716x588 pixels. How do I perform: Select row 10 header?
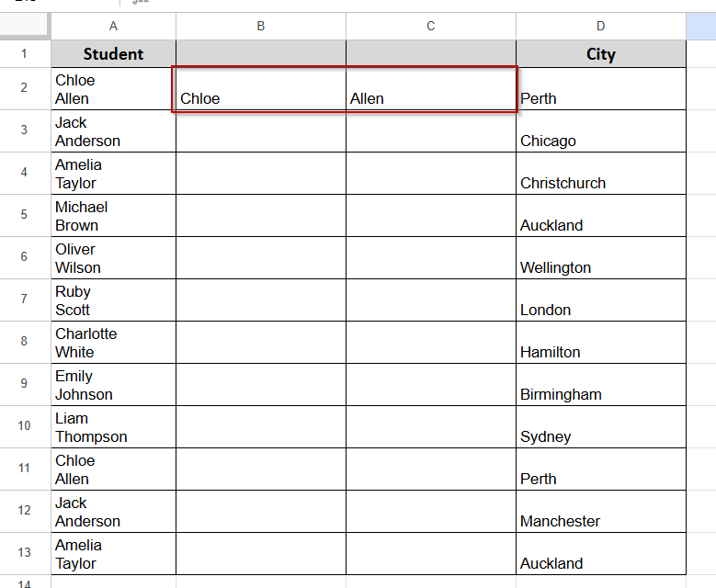(x=24, y=426)
